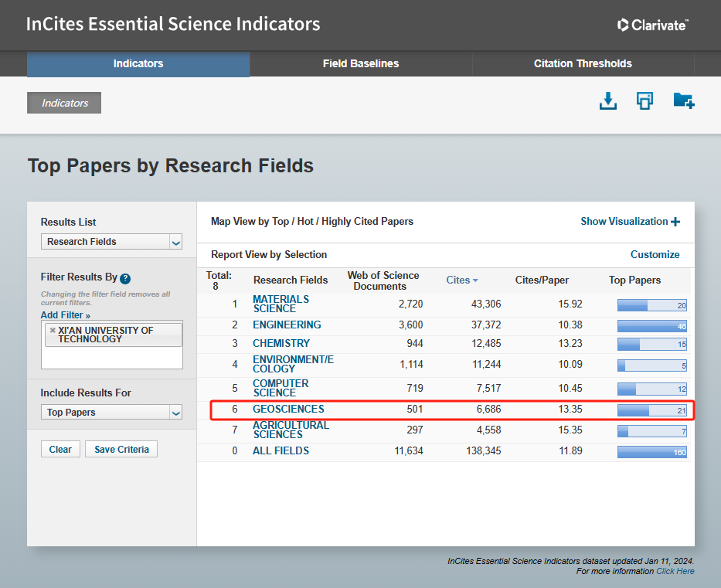Image resolution: width=721 pixels, height=588 pixels.
Task: Click the download icon
Action: click(608, 101)
